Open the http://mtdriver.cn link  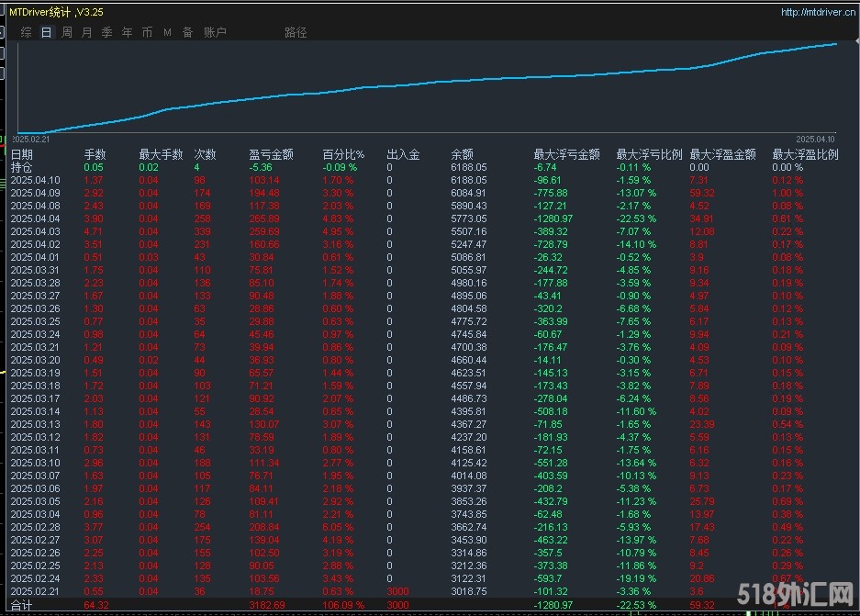tap(817, 12)
